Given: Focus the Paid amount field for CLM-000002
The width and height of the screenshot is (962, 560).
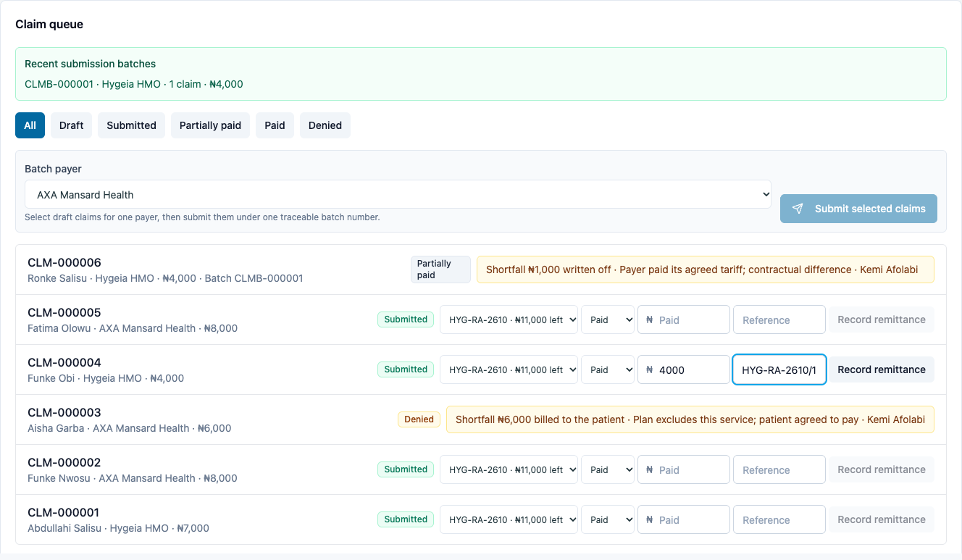Looking at the screenshot, I should click(683, 469).
